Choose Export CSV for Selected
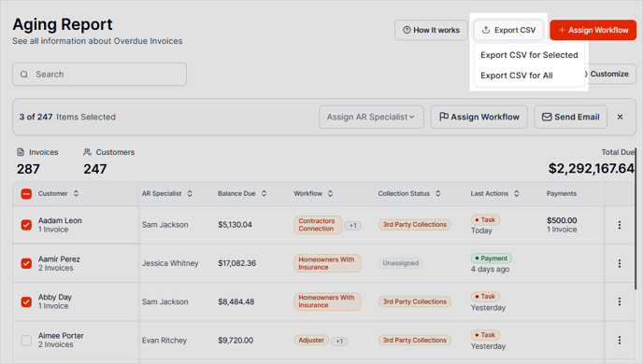Screen dimensions: 643x364 click(x=529, y=55)
